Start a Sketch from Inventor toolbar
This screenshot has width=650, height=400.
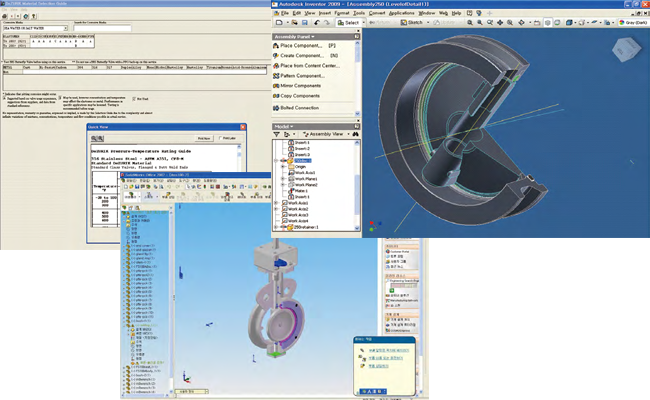[x=411, y=22]
